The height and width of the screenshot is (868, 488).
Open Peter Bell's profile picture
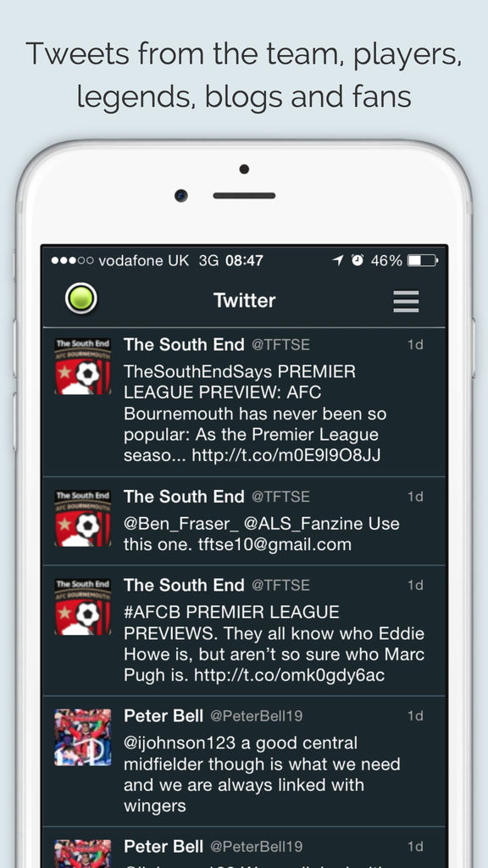tap(83, 737)
